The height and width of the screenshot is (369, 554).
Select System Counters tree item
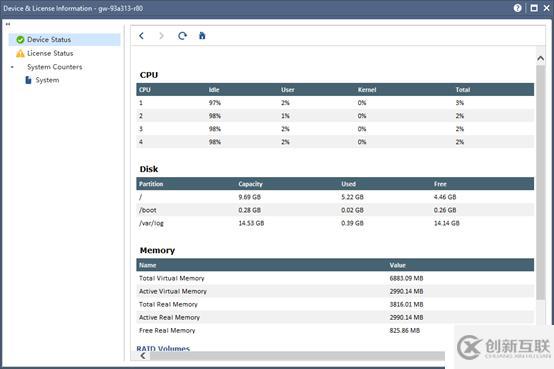pos(55,67)
